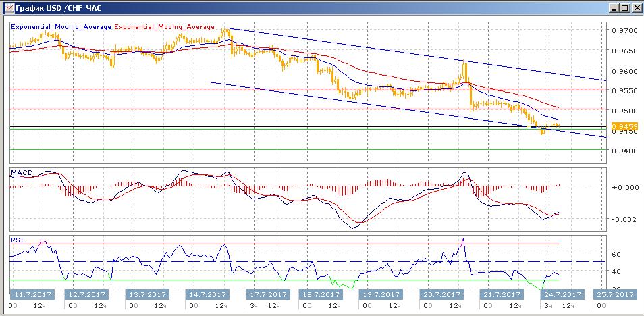The image size is (644, 316).
Task: Choose the 21.7.2017 date marker
Action: click(500, 294)
